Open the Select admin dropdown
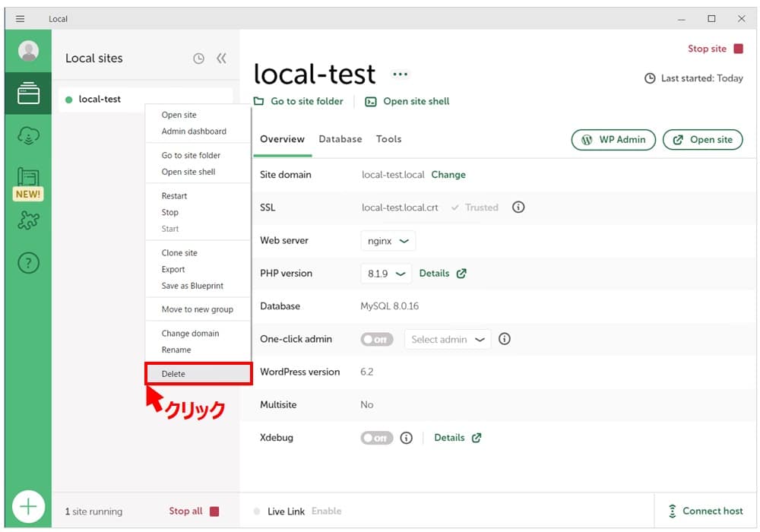760x532 pixels. (x=448, y=340)
